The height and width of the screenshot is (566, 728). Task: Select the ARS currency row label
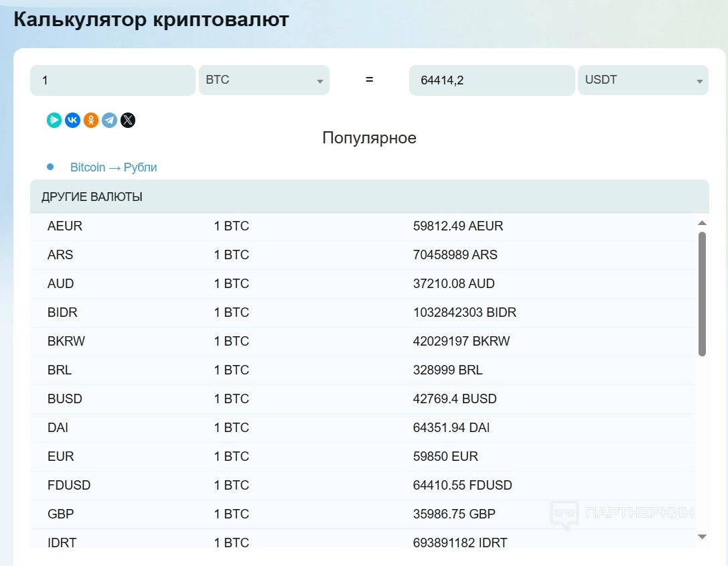(x=60, y=255)
